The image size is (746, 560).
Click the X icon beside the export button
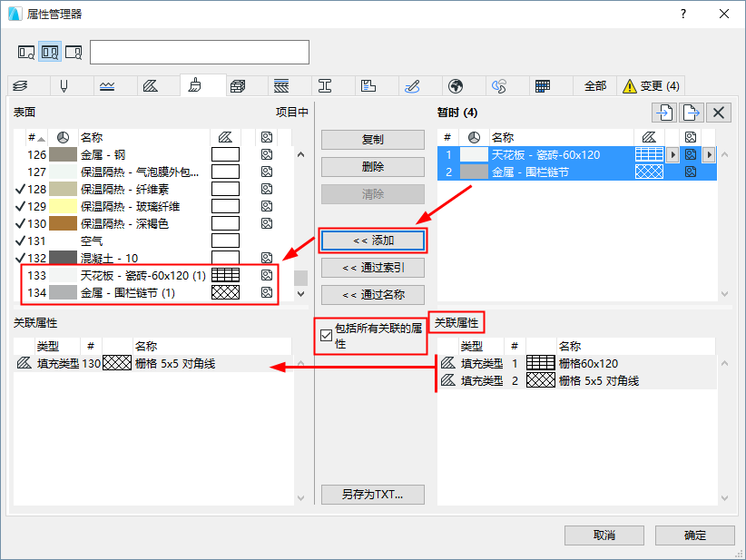(x=719, y=113)
